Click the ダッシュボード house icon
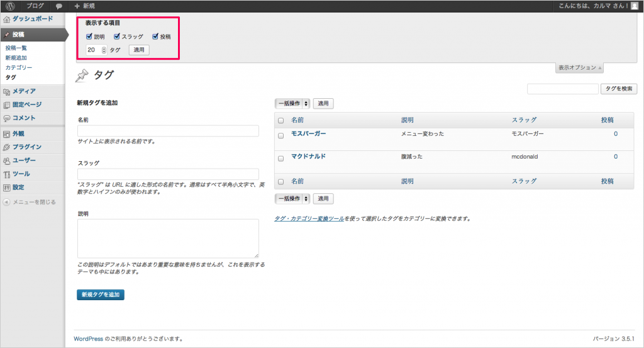The image size is (644, 348). 6,20
